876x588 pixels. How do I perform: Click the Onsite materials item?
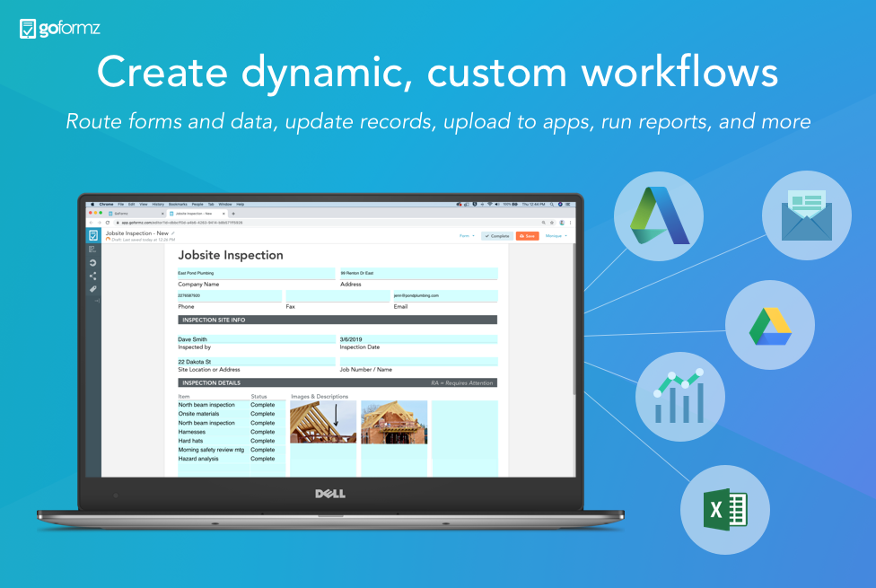[198, 414]
